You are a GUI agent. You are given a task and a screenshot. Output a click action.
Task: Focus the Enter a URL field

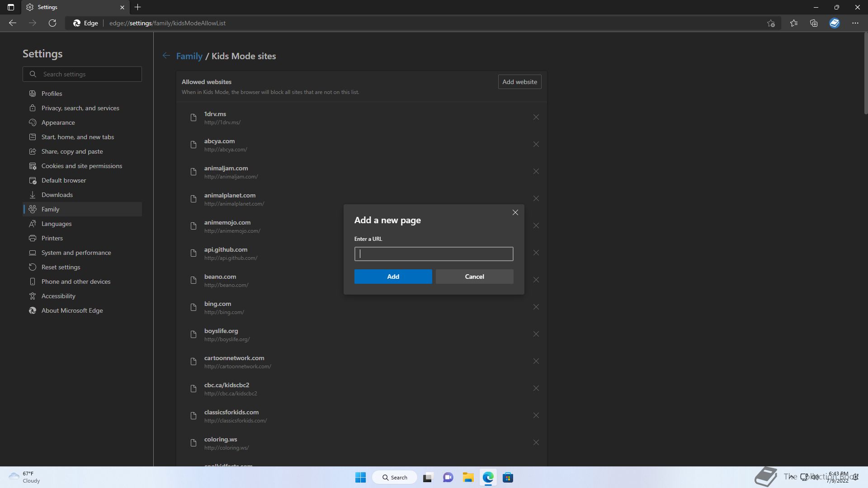[434, 254]
